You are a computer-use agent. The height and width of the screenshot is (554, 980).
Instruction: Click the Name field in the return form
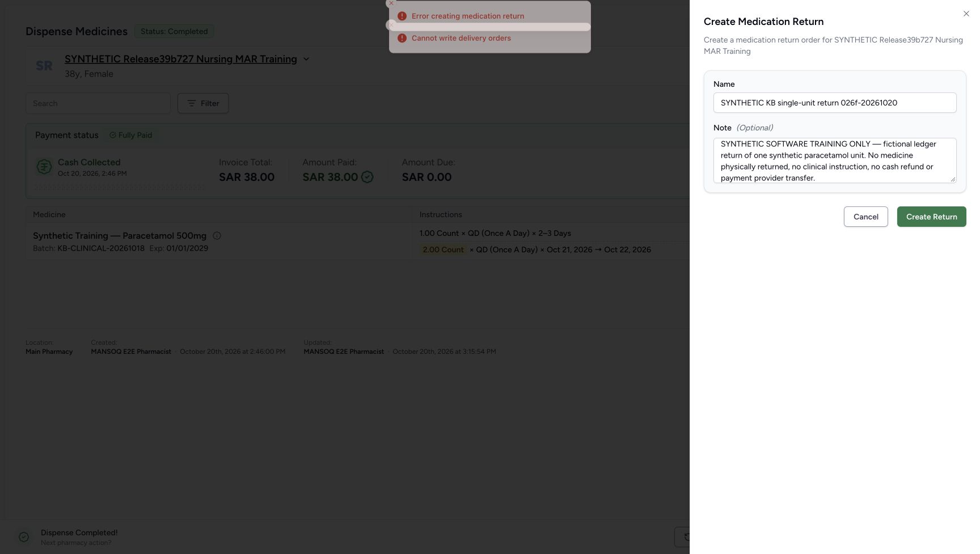tap(835, 103)
